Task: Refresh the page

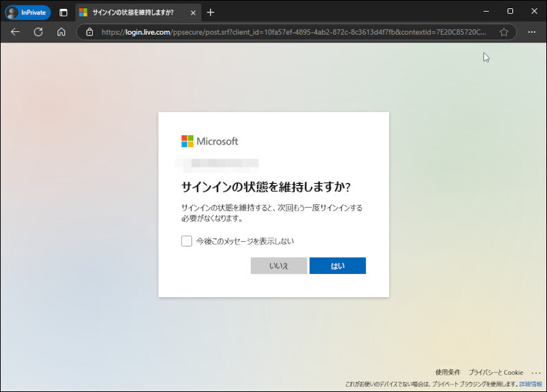Action: tap(38, 32)
